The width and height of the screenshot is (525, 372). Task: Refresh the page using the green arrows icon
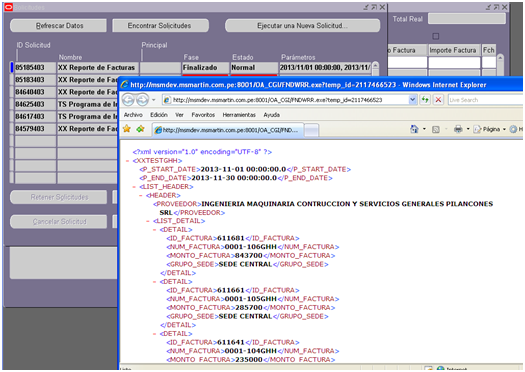(x=425, y=99)
